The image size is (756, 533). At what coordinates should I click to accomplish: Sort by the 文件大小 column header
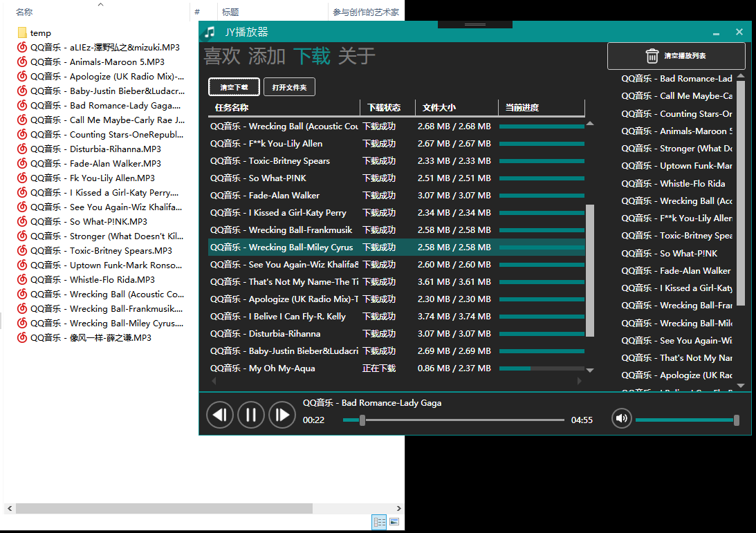[457, 107]
